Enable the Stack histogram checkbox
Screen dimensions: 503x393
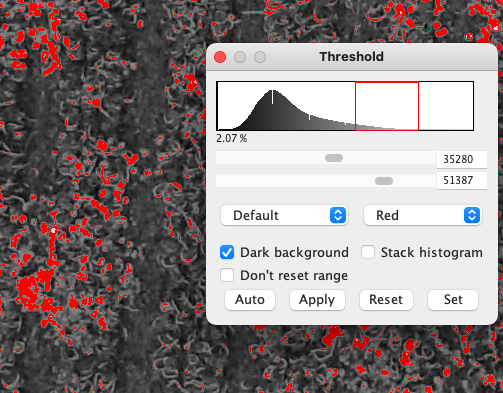(368, 252)
